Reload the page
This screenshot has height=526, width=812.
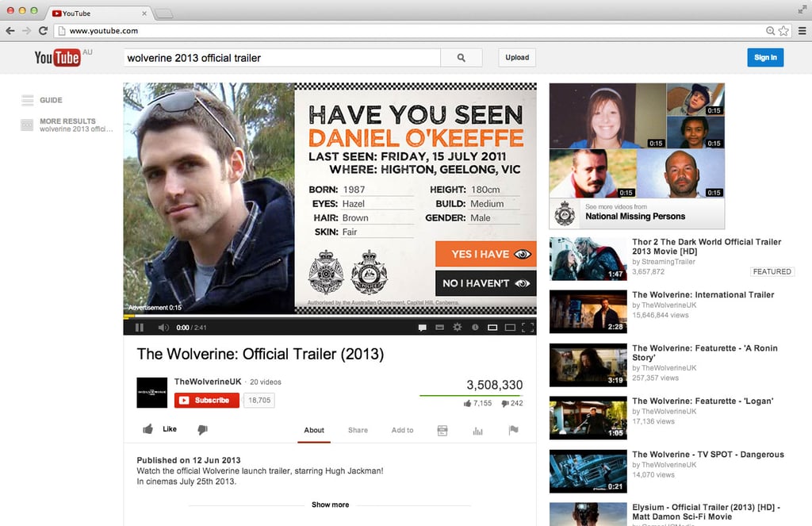43,31
